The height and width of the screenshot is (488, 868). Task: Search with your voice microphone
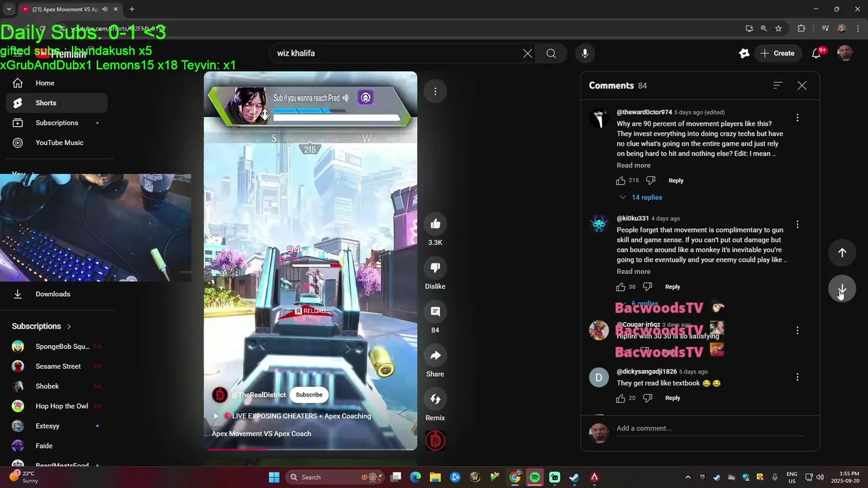pyautogui.click(x=585, y=54)
